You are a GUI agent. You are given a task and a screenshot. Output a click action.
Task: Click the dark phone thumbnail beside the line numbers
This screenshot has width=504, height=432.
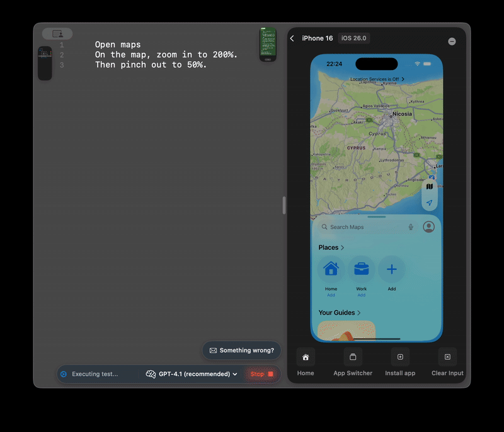pyautogui.click(x=45, y=63)
